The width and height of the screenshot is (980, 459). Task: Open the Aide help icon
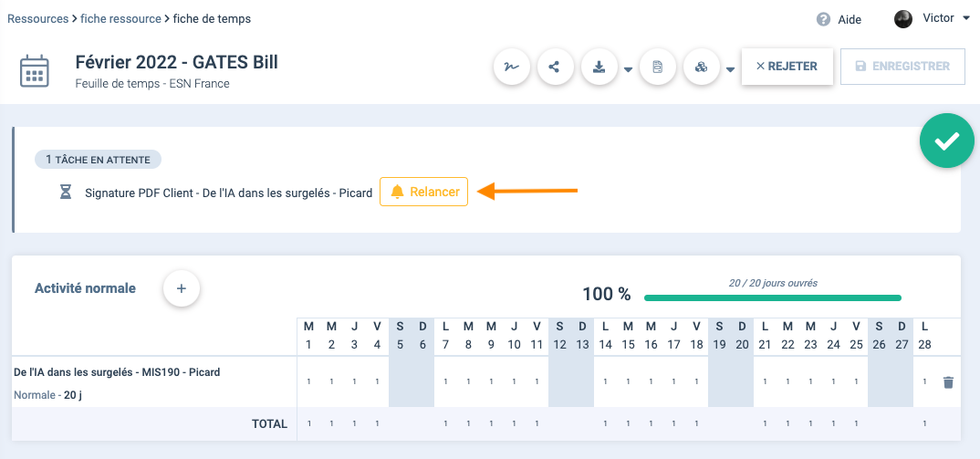824,19
